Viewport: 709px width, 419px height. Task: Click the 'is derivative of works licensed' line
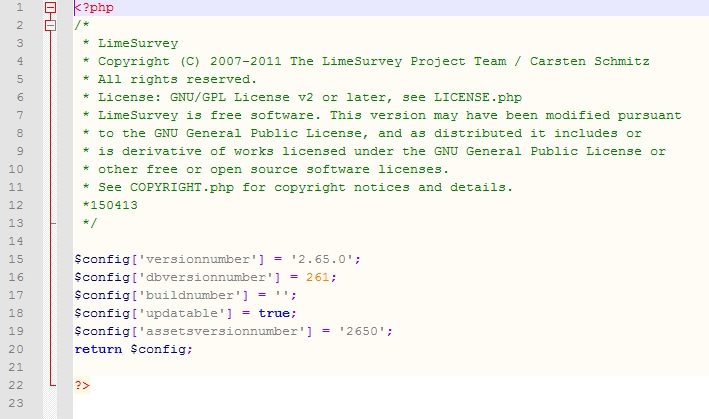click(374, 151)
